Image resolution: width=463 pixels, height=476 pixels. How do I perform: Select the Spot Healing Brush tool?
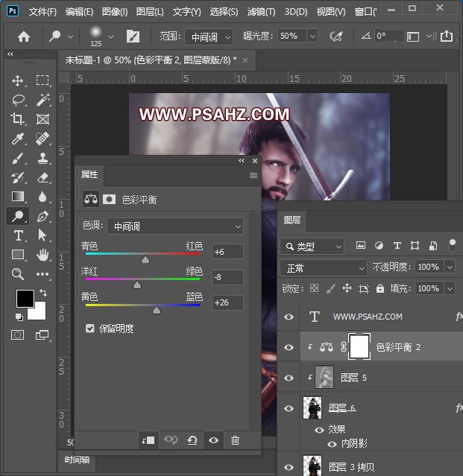pyautogui.click(x=42, y=139)
